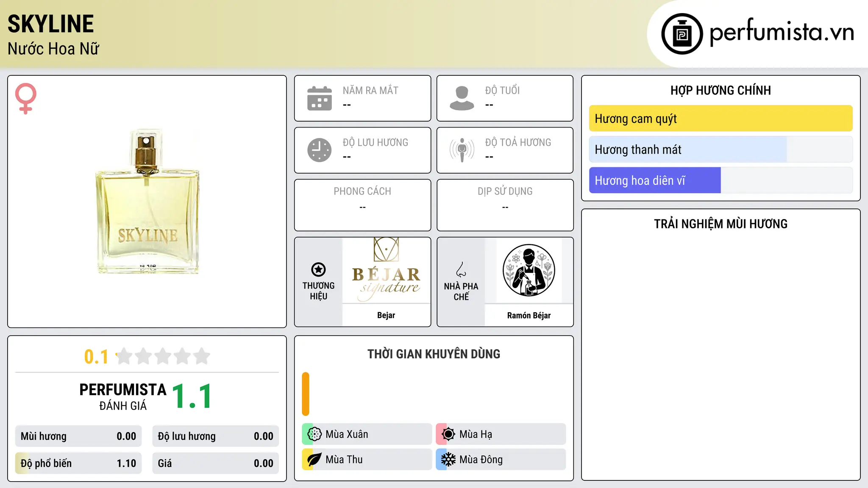Click the ĐỘ TOẢ HƯƠNG label
This screenshot has width=868, height=488.
click(x=518, y=142)
